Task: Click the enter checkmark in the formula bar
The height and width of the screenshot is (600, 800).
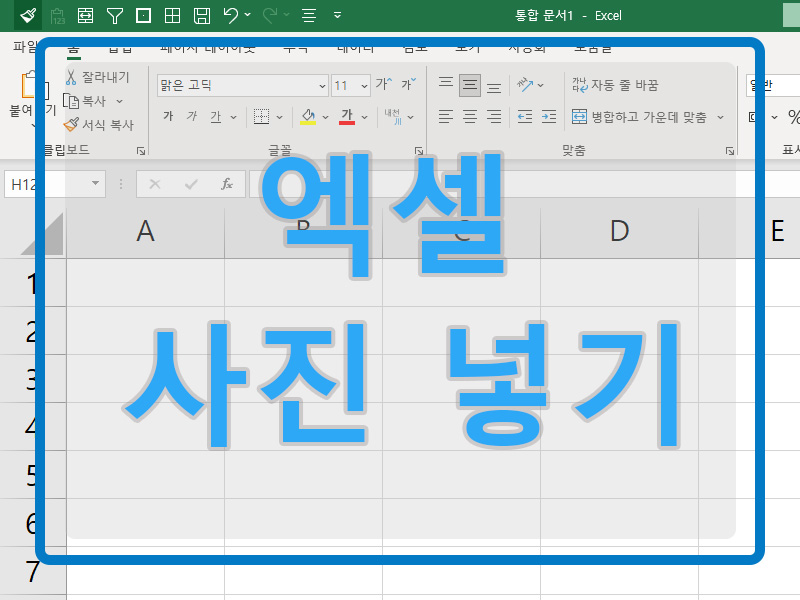Action: (x=191, y=184)
